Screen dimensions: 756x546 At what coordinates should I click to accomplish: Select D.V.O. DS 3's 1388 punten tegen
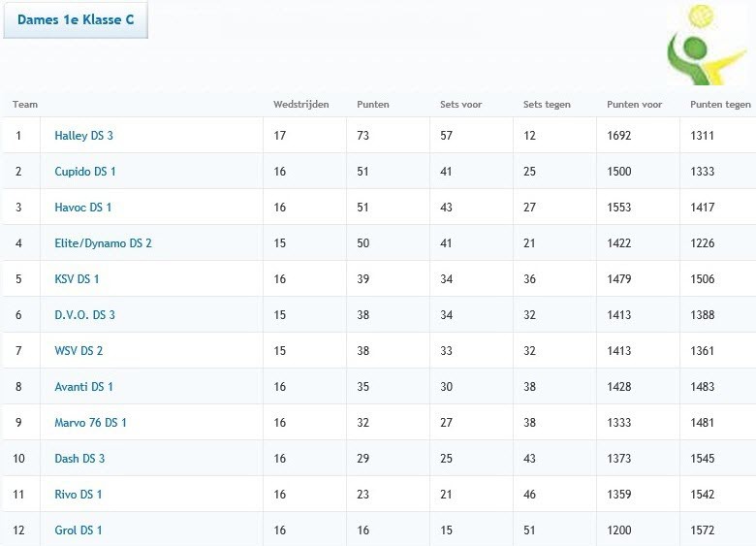point(703,315)
